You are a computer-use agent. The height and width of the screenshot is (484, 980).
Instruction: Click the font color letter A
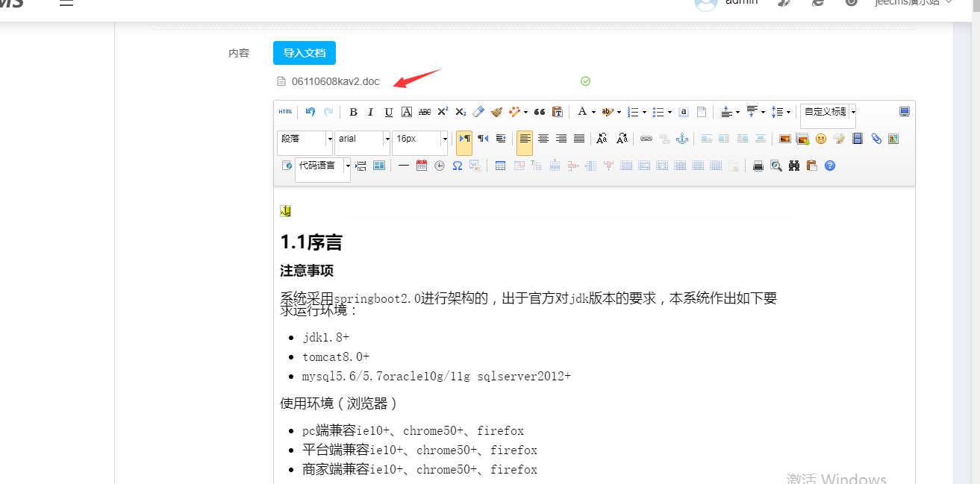pyautogui.click(x=582, y=112)
